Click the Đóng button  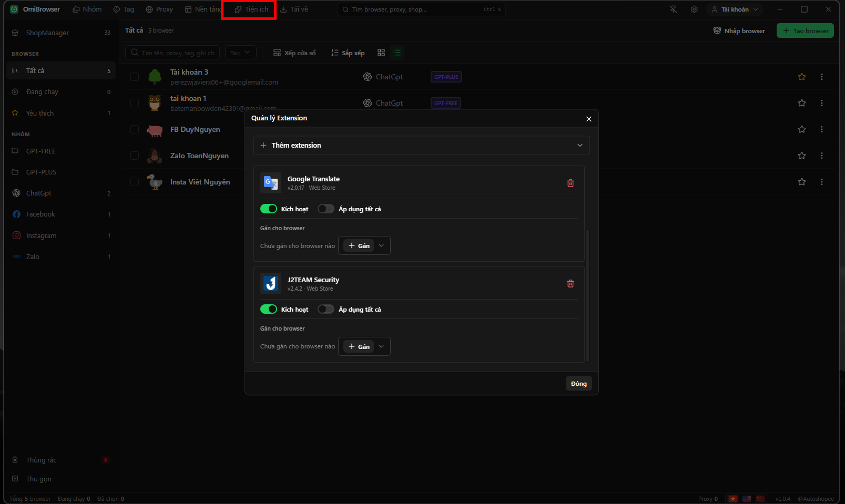pyautogui.click(x=579, y=384)
